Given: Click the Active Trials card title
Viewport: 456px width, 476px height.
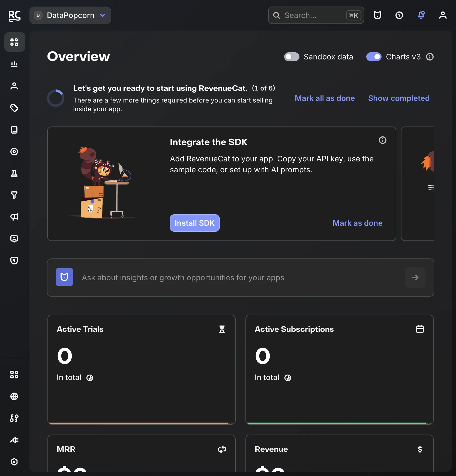Looking at the screenshot, I should coord(80,329).
